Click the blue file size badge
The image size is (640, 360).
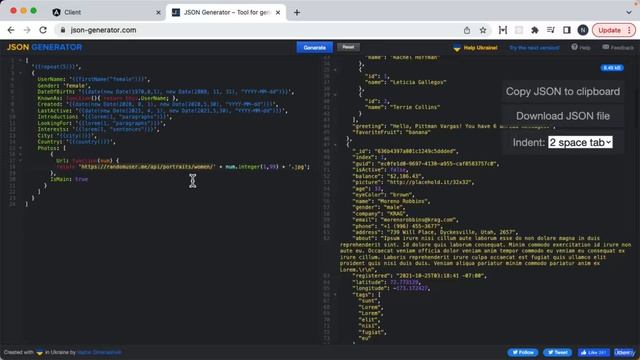tap(611, 68)
